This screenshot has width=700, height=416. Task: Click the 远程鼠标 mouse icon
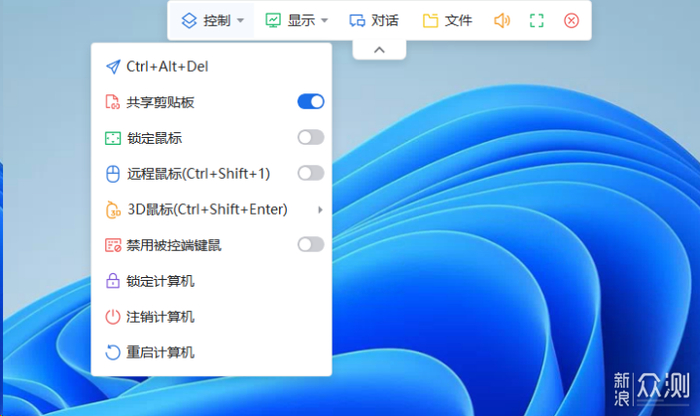coord(112,174)
